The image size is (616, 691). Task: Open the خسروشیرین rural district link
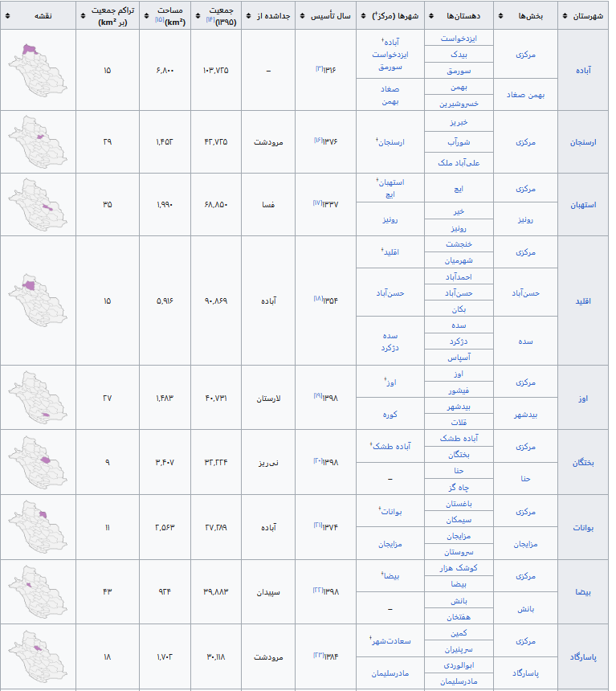[459, 104]
